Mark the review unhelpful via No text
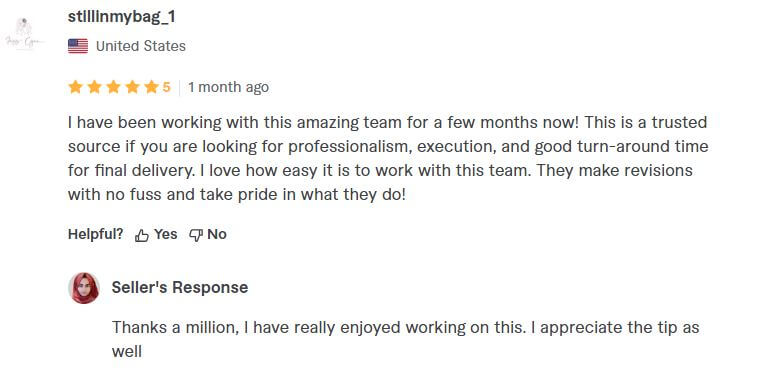 click(x=217, y=235)
